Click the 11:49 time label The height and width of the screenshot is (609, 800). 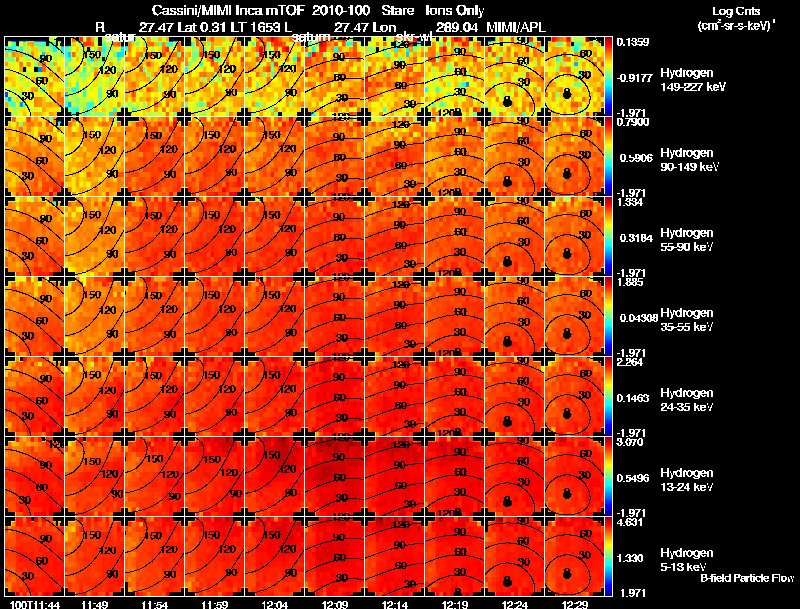[x=94, y=604]
